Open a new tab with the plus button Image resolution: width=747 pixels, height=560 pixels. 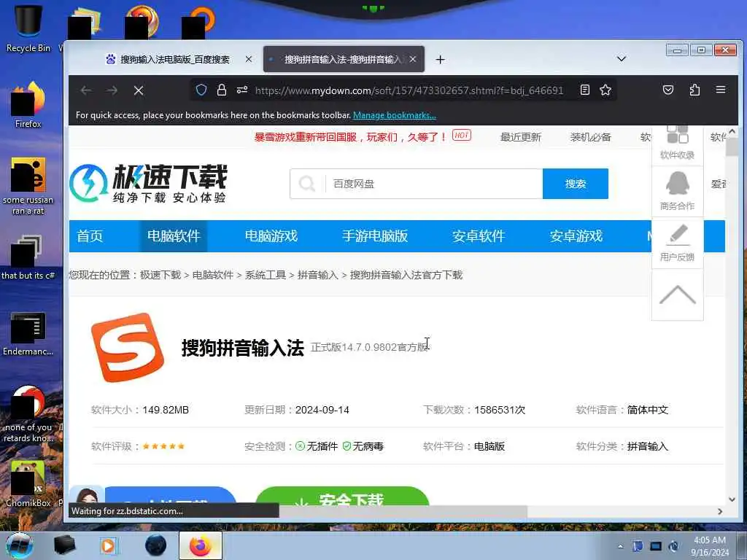pos(441,60)
